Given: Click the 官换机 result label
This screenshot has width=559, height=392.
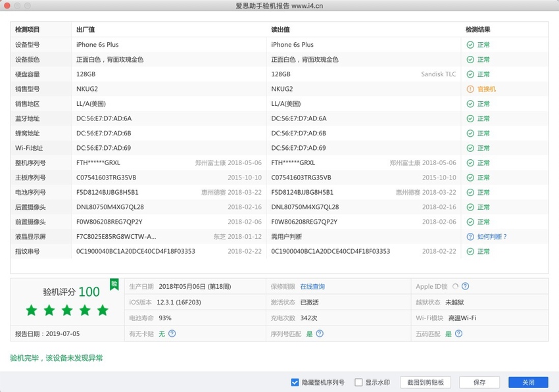Looking at the screenshot, I should (486, 89).
